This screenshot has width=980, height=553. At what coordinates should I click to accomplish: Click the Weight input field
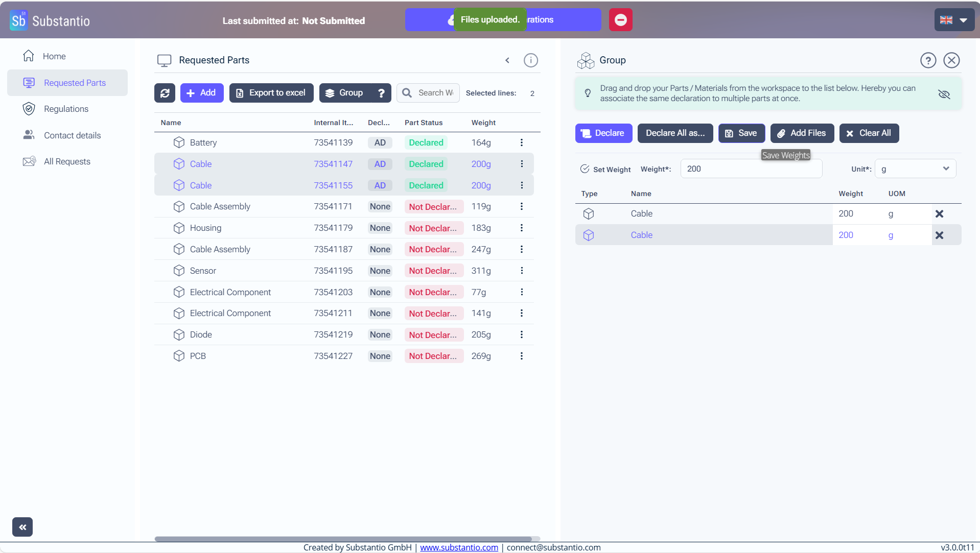(x=751, y=169)
